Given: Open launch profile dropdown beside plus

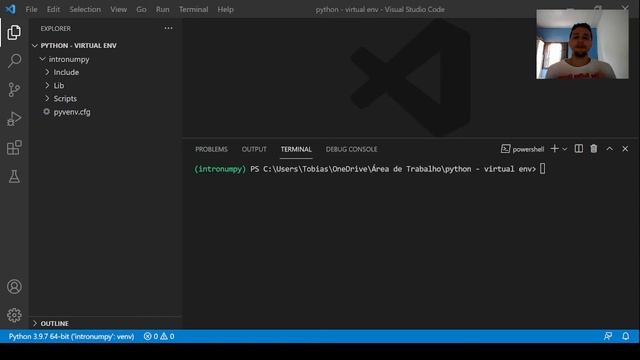Looking at the screenshot, I should coord(565,149).
